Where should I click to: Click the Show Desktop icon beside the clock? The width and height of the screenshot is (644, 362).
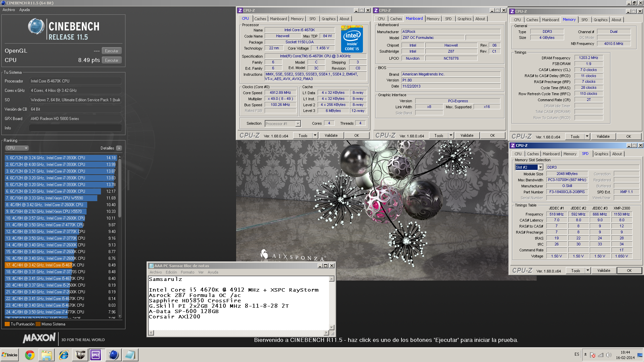point(640,355)
